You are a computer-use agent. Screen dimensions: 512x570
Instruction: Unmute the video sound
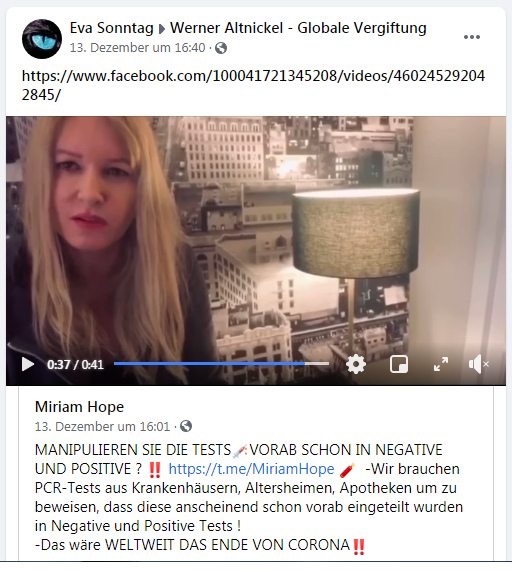478,364
